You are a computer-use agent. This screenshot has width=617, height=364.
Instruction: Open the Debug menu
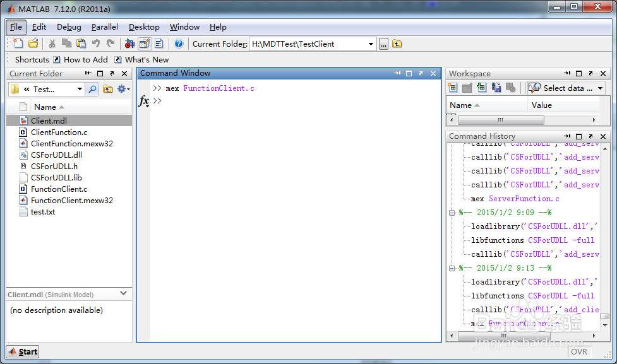click(x=69, y=27)
